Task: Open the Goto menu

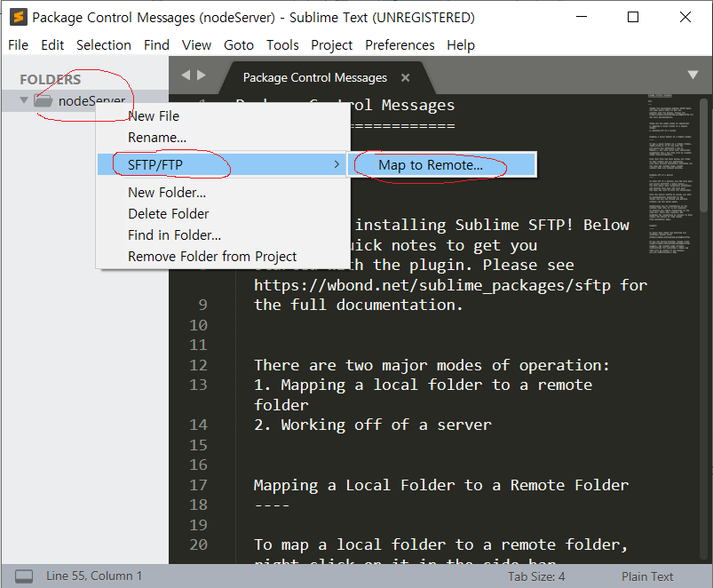Action: click(x=239, y=45)
